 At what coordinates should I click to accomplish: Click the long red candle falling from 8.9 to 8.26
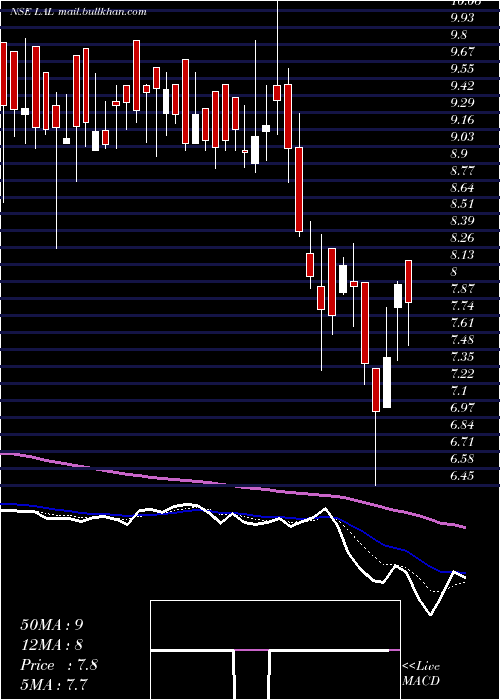point(299,189)
